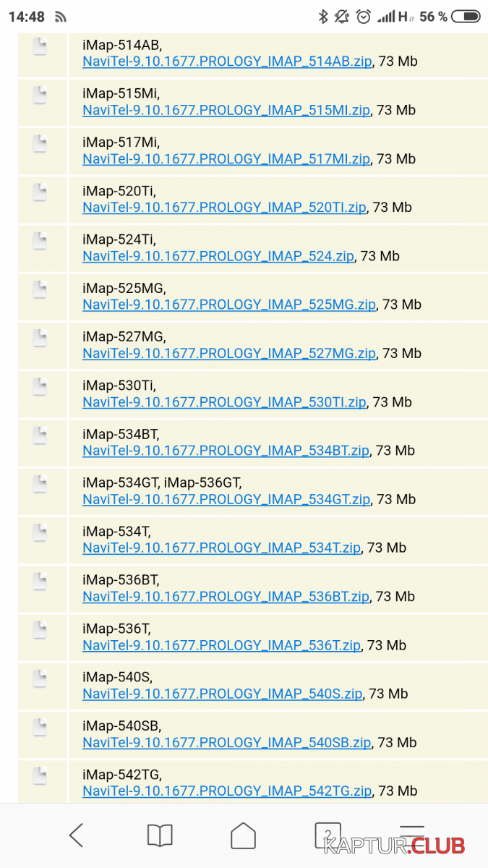Download the PROLOGY_IMAP_540SB.zip file
This screenshot has width=488, height=868.
click(226, 743)
